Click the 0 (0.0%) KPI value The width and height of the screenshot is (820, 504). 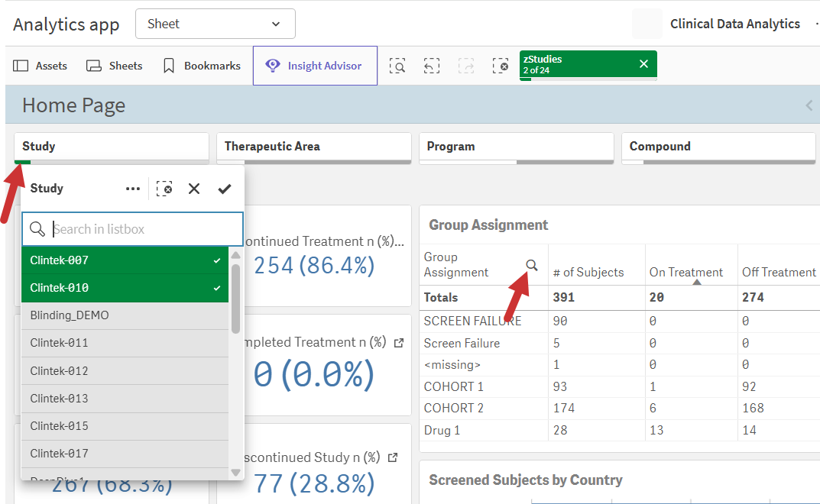click(314, 374)
